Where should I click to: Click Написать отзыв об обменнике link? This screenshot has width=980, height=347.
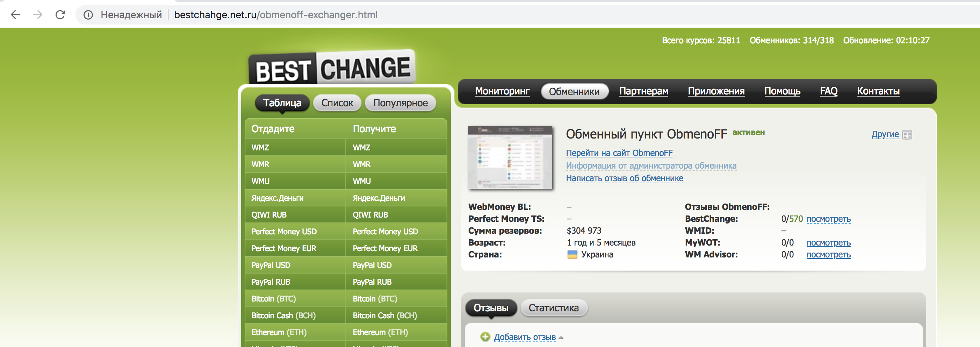point(624,178)
